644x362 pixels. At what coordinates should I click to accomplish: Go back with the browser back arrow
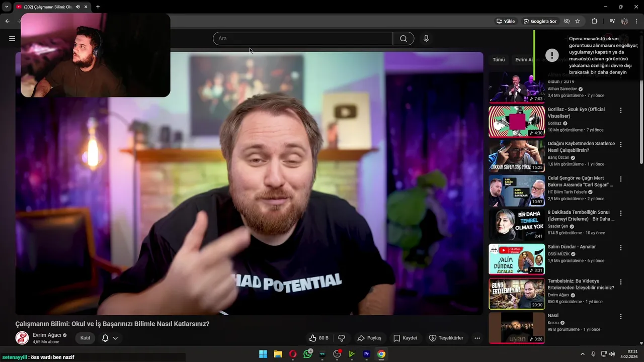[7, 21]
